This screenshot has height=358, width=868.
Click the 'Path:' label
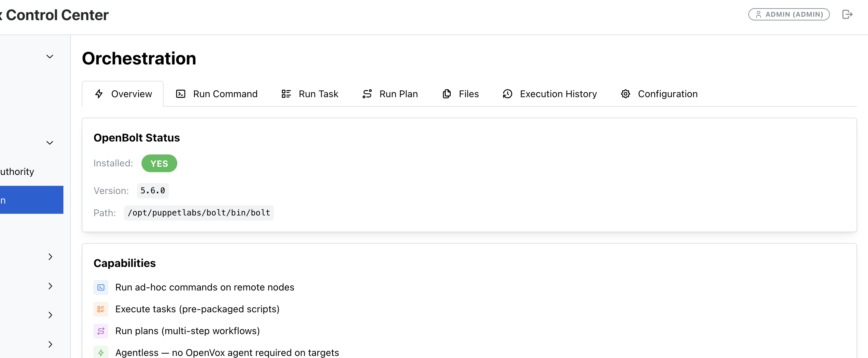(x=105, y=213)
